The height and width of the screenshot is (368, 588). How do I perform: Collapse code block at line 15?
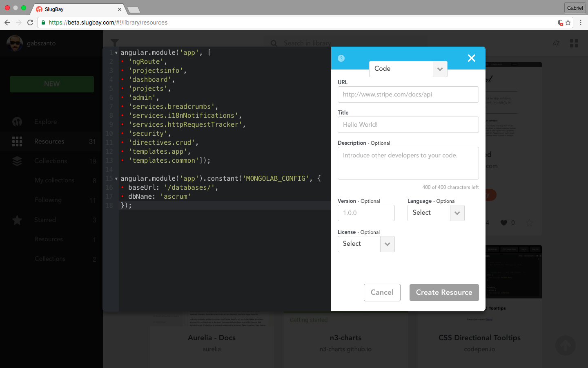(116, 179)
